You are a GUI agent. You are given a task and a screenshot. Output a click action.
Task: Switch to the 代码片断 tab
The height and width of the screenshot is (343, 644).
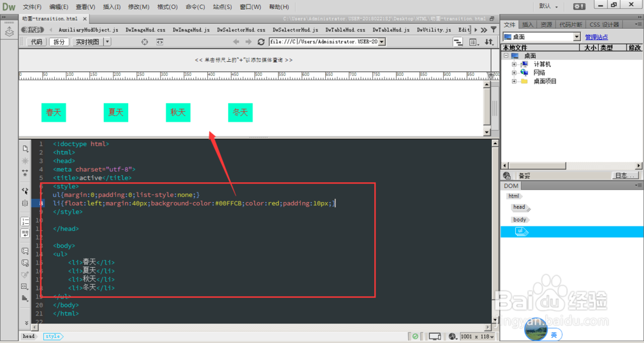click(570, 24)
